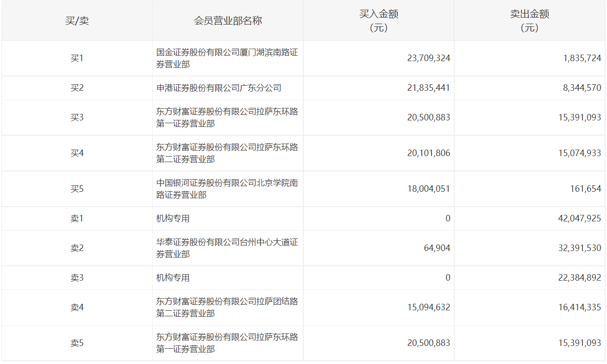The image size is (607, 364).
Task: Click buy amount 15,094,632
Action: [429, 308]
